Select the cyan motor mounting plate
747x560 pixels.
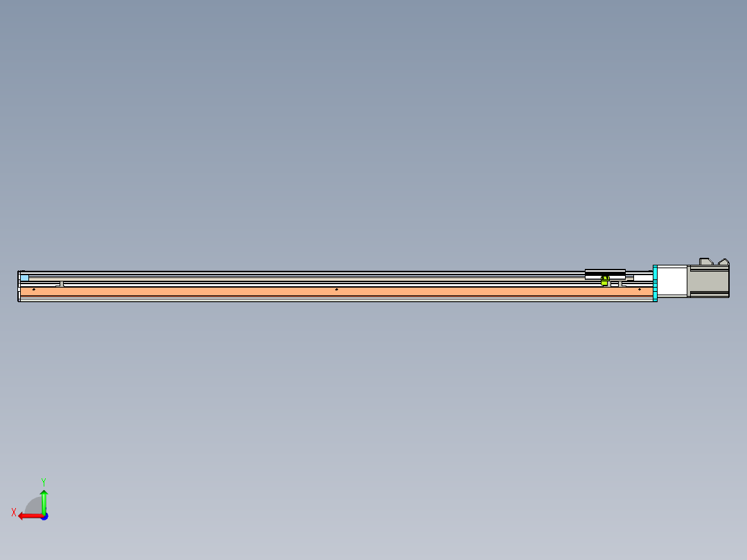point(655,282)
